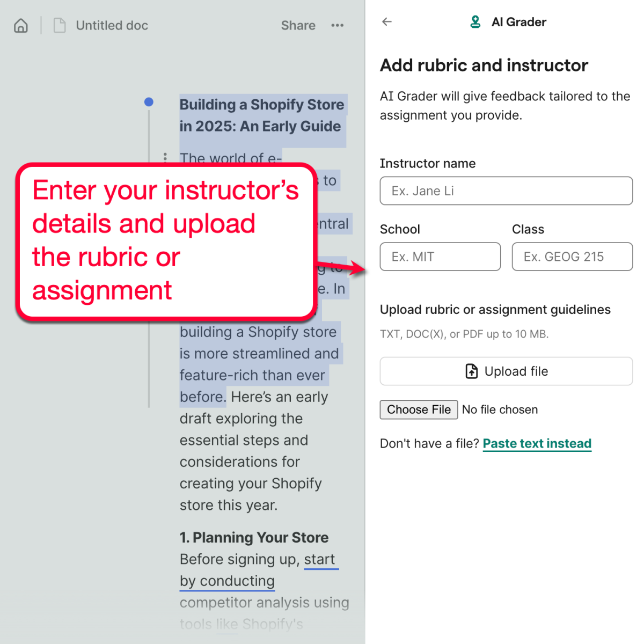The height and width of the screenshot is (644, 644).
Task: Open the Paste text instead link
Action: click(537, 443)
